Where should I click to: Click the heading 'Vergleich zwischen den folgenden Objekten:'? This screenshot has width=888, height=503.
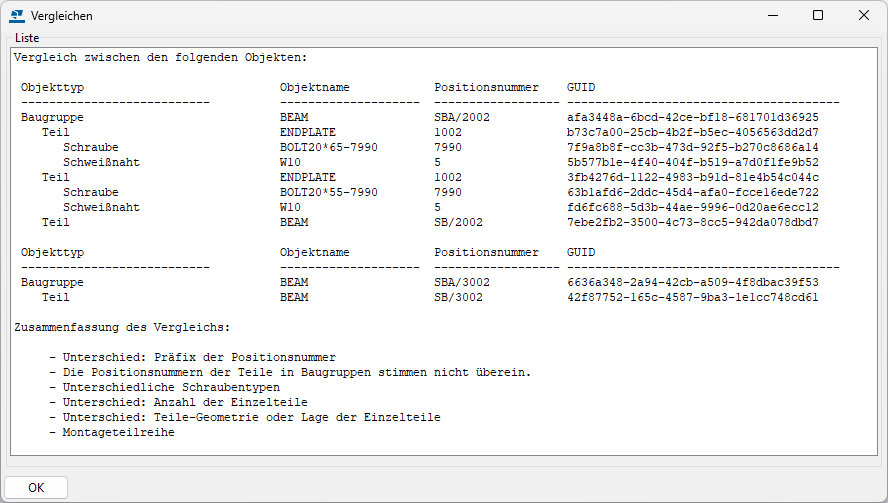161,57
